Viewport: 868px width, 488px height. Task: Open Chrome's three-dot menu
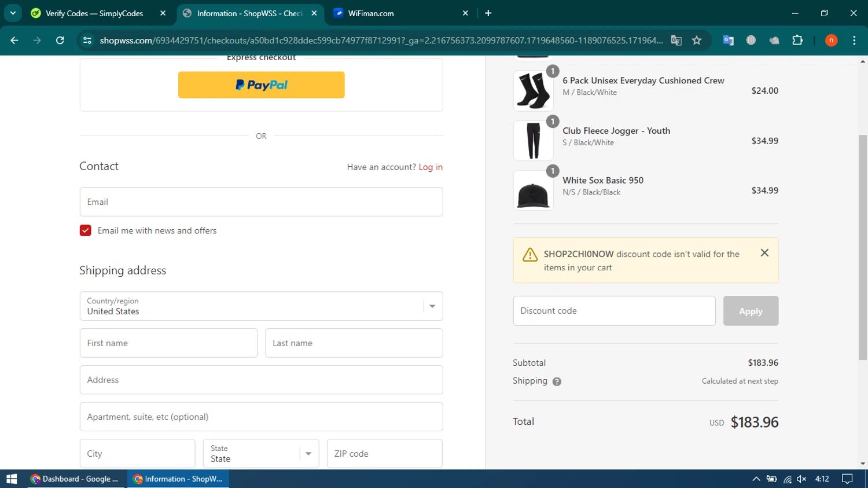coord(854,41)
